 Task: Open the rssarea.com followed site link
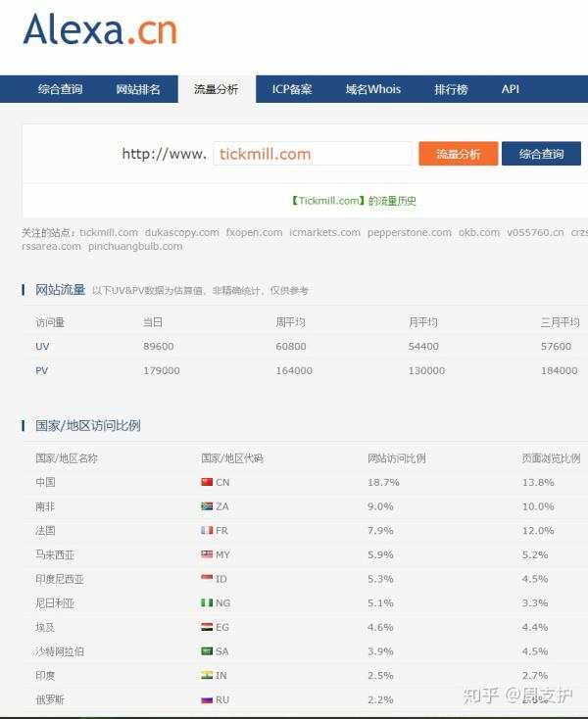coord(51,246)
